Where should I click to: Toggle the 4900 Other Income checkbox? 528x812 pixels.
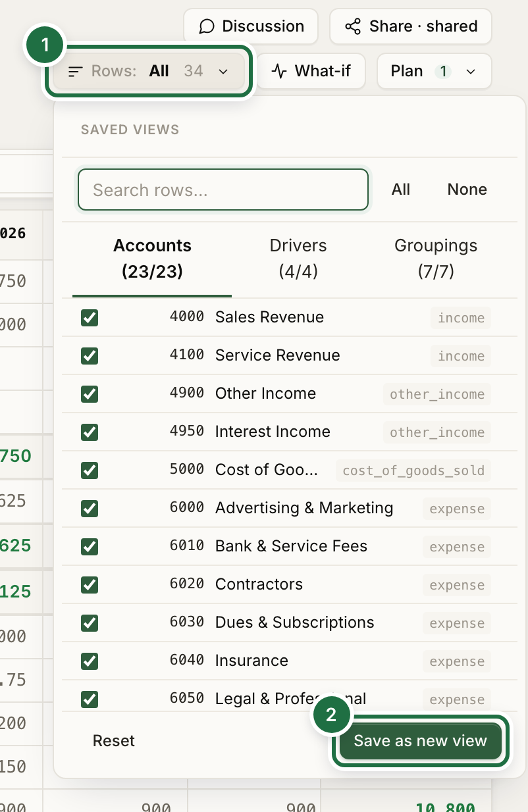[x=90, y=394]
